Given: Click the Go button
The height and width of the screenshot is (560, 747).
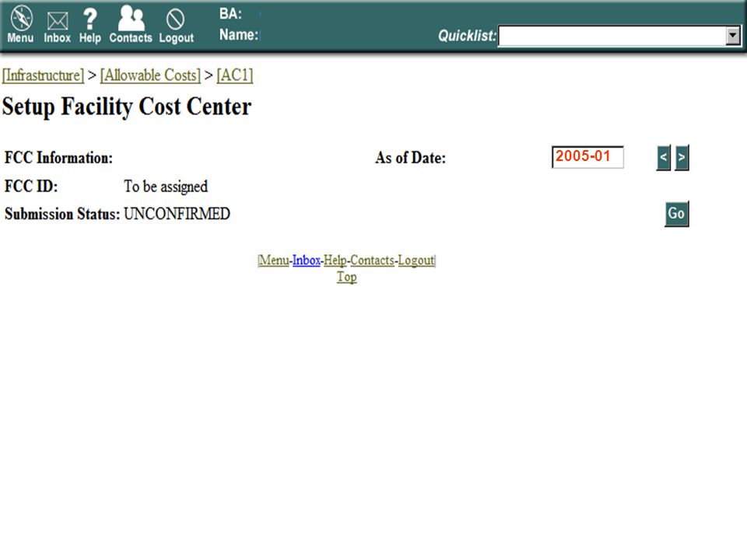Looking at the screenshot, I should click(x=676, y=214).
